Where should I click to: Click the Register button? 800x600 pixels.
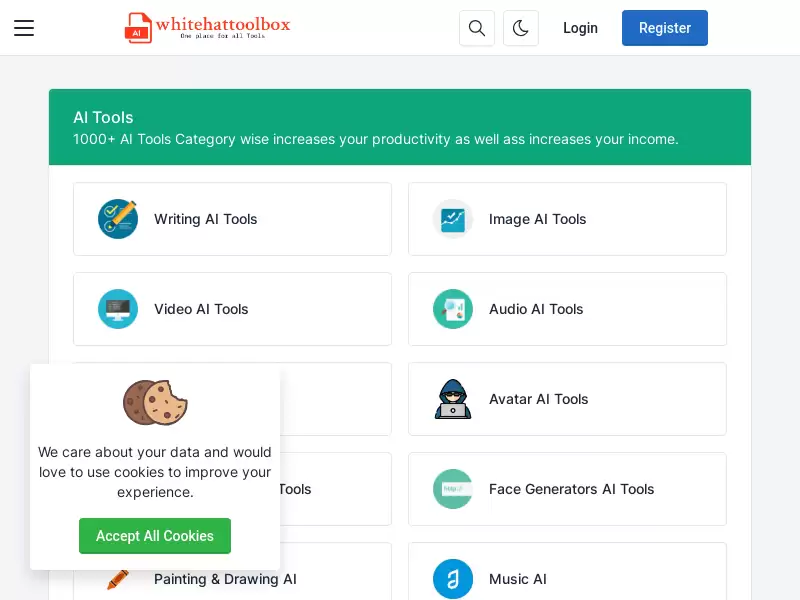(x=664, y=28)
